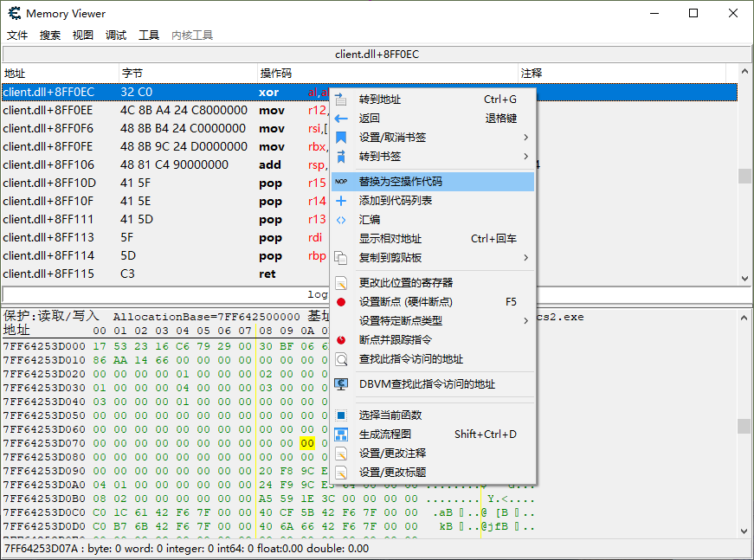
Task: Expand the 设置/取消书签 submenu arrow
Action: (x=525, y=138)
